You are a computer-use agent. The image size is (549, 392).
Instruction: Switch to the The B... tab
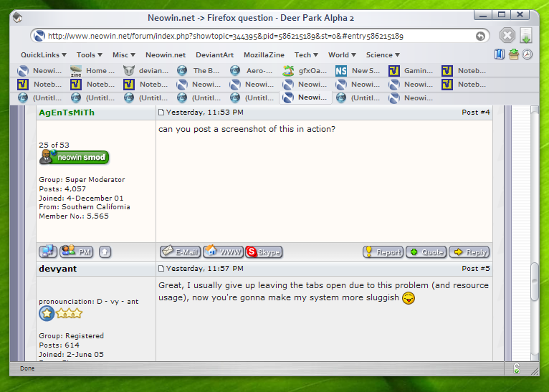(x=199, y=71)
